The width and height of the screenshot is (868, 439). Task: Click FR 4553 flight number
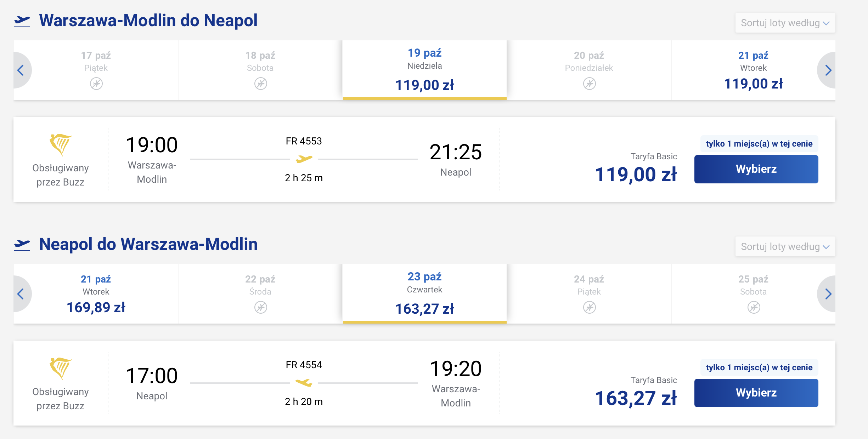coord(304,141)
